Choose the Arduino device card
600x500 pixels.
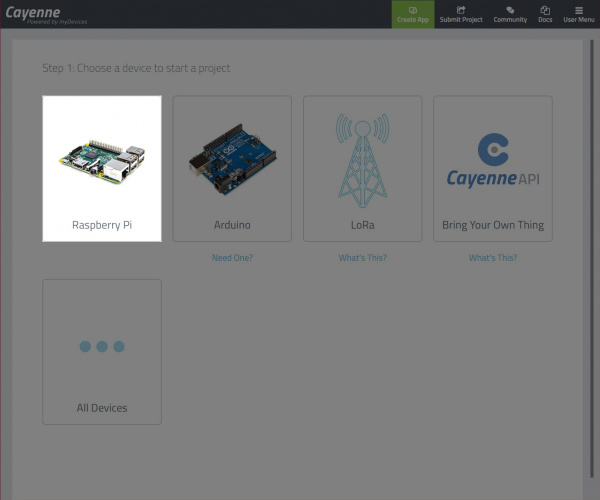[x=232, y=169]
